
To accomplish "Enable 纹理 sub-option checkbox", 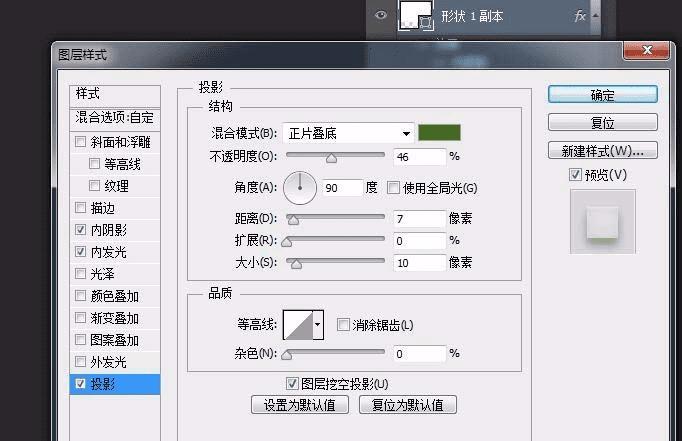I will click(x=94, y=186).
